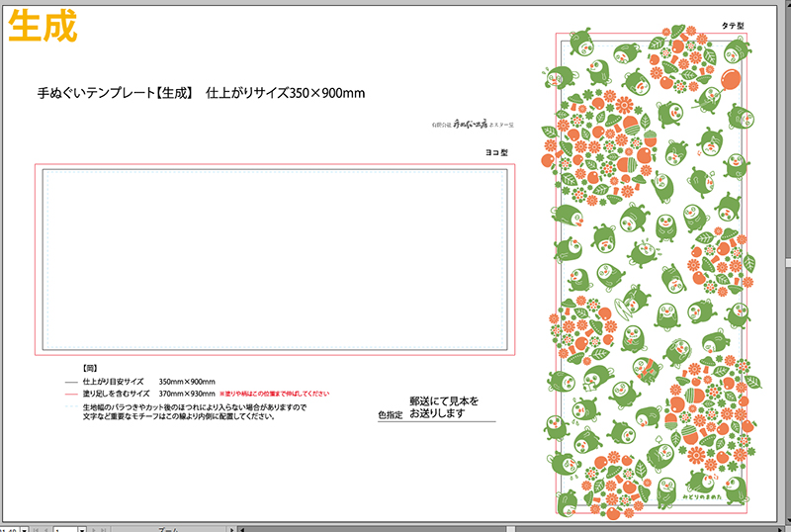Go to first artboard using status bar arrow
791x532 pixels.
point(36,528)
